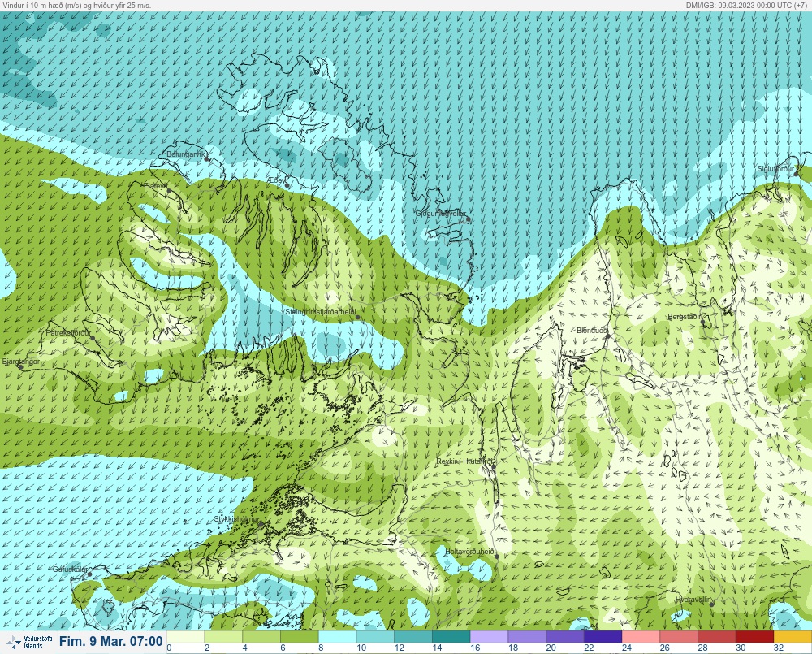Click the Patreksfjörður station label
The width and height of the screenshot is (812, 654).
(68, 333)
